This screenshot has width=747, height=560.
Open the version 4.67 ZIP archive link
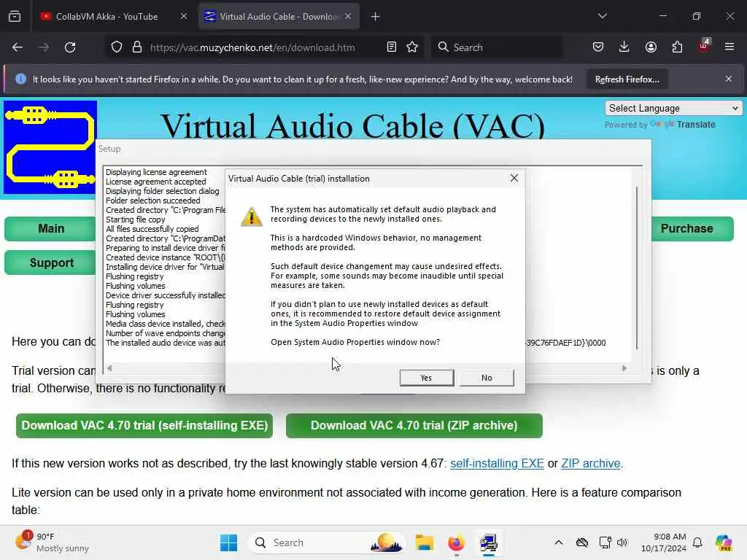click(x=591, y=463)
